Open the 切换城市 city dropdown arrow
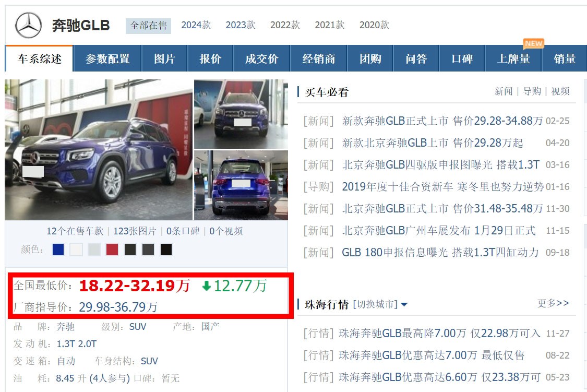Image resolution: width=587 pixels, height=392 pixels. tap(404, 304)
